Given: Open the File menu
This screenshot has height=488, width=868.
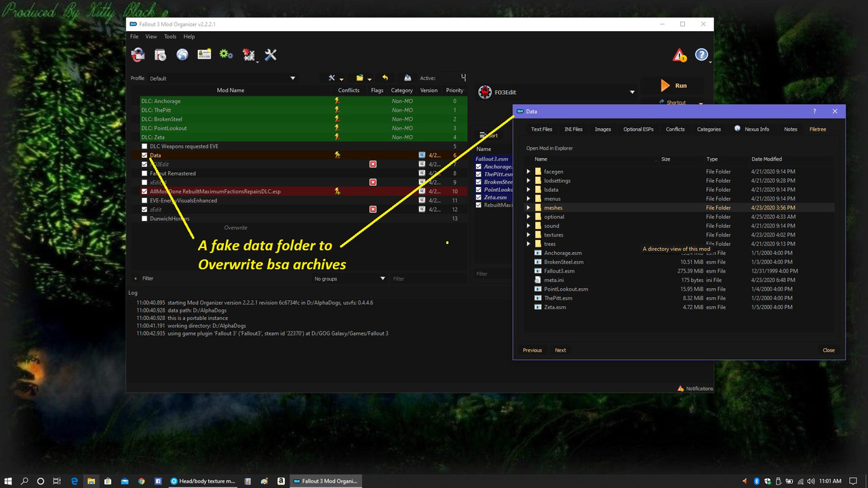Looking at the screenshot, I should point(134,37).
